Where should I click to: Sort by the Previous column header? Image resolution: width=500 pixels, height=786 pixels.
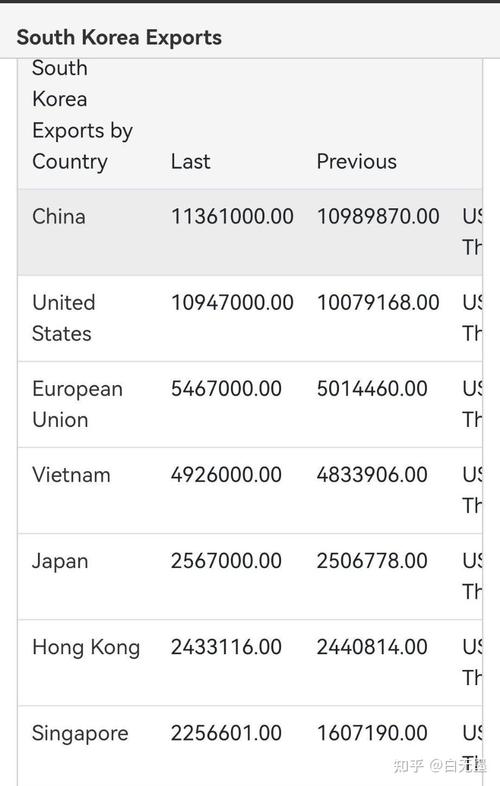point(357,161)
